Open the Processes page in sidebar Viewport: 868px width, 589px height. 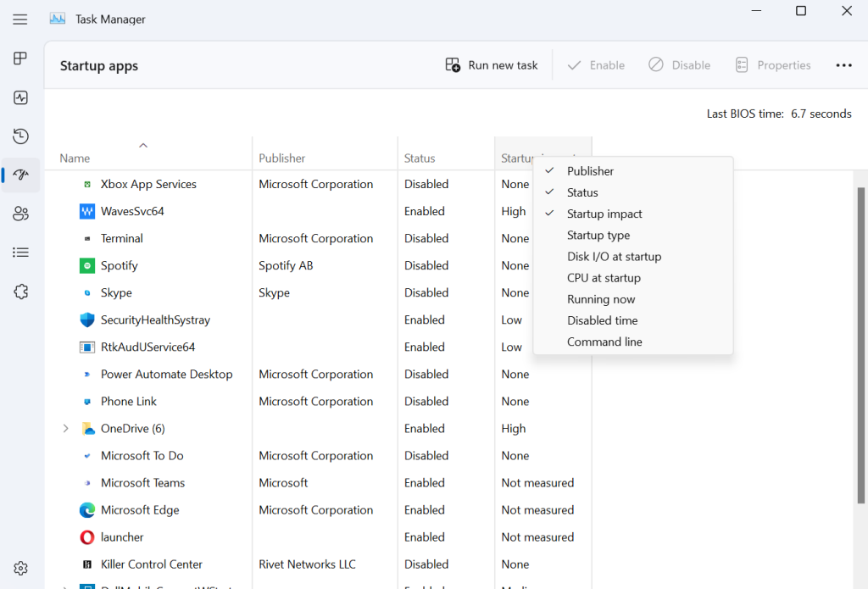(20, 58)
